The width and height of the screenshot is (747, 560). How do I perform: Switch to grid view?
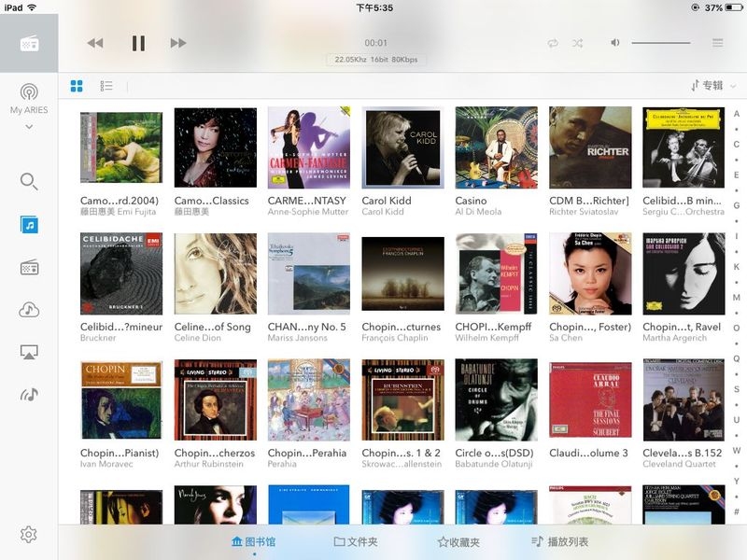click(77, 86)
